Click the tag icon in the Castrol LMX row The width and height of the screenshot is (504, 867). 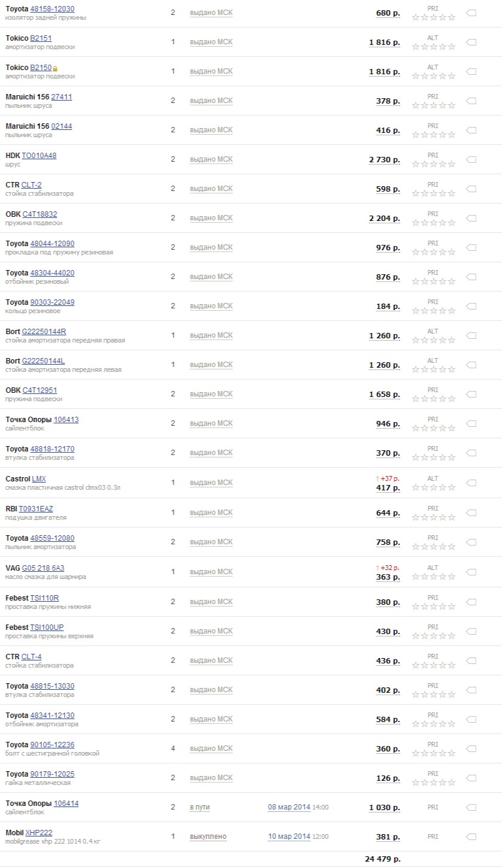[x=471, y=483]
